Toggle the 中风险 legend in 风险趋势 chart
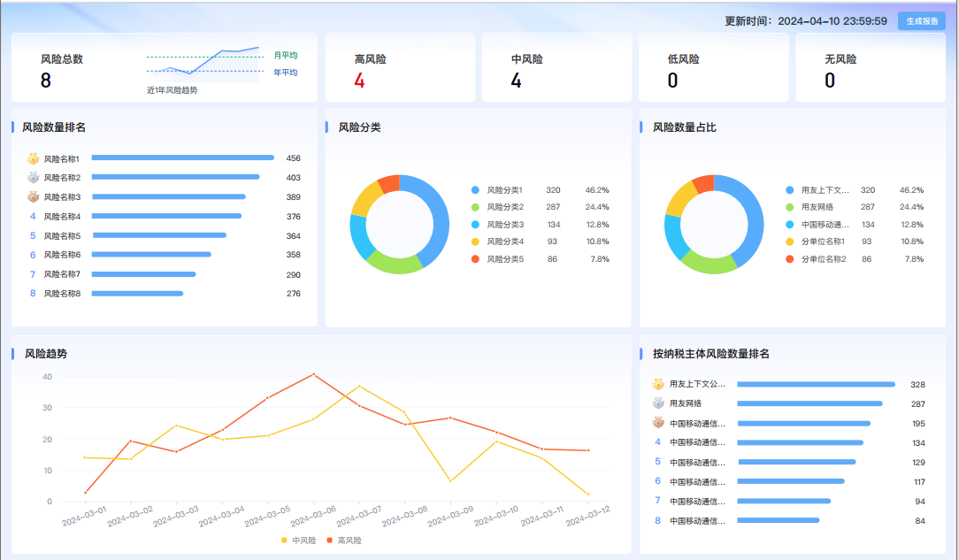 click(x=298, y=540)
